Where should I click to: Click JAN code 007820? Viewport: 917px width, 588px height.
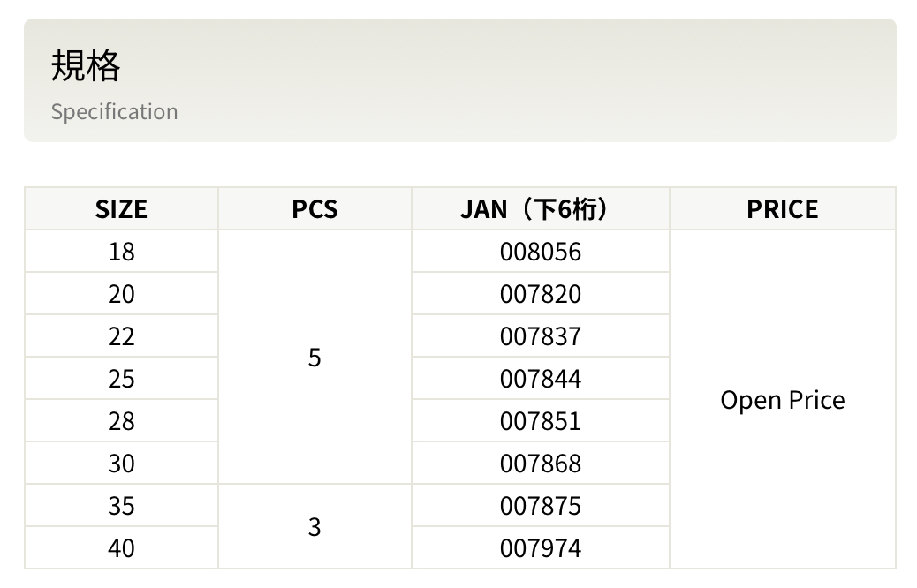tap(540, 294)
